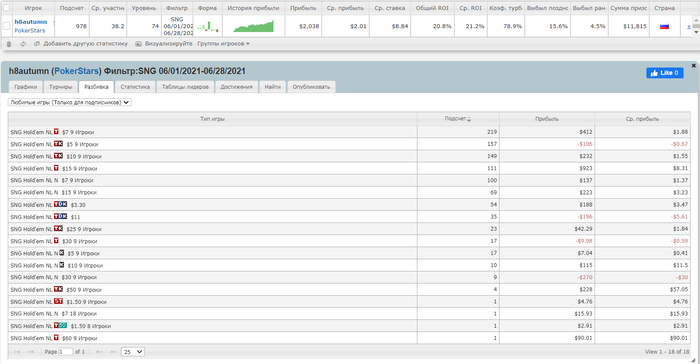Sort by Тип игры column header
Image resolution: width=700 pixels, height=364 pixels.
(x=212, y=119)
